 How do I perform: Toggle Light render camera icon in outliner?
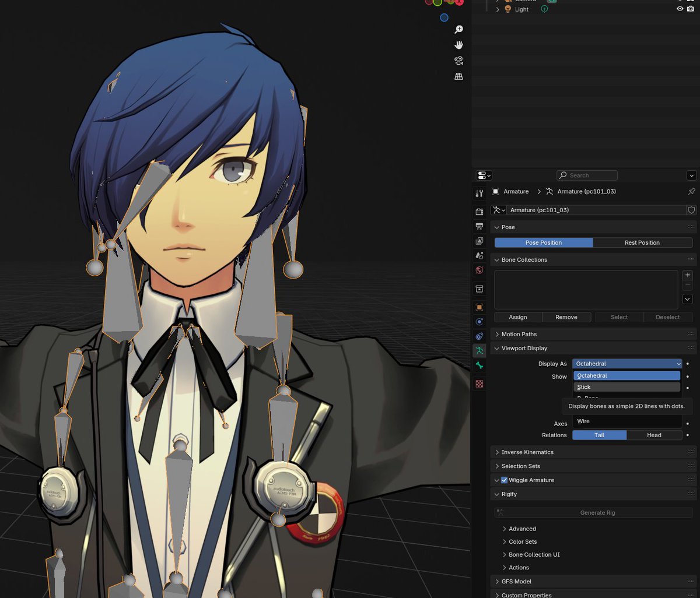pyautogui.click(x=690, y=9)
